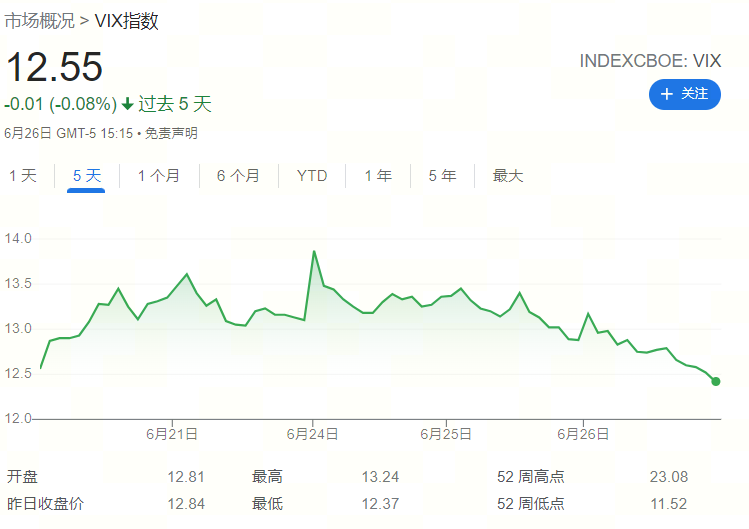This screenshot has width=749, height=529.
Task: Show the 5 年 chart range
Action: [442, 176]
